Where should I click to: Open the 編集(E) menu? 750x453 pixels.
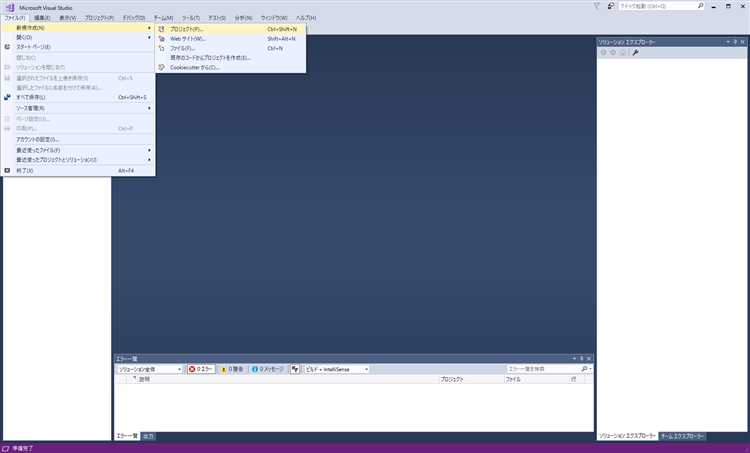(x=42, y=18)
